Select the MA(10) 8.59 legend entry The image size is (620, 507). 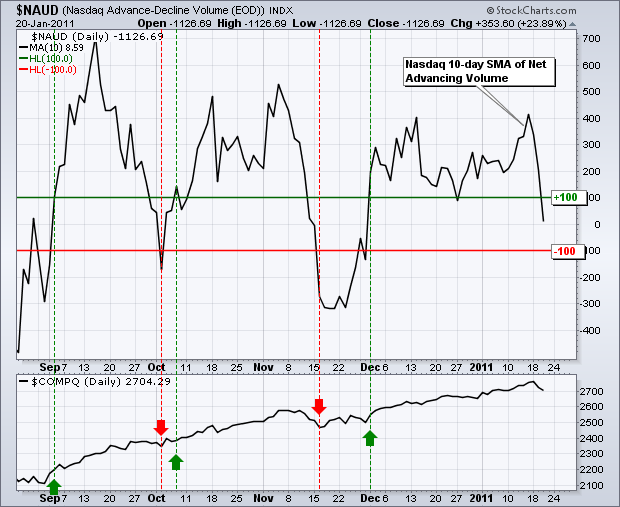51,48
